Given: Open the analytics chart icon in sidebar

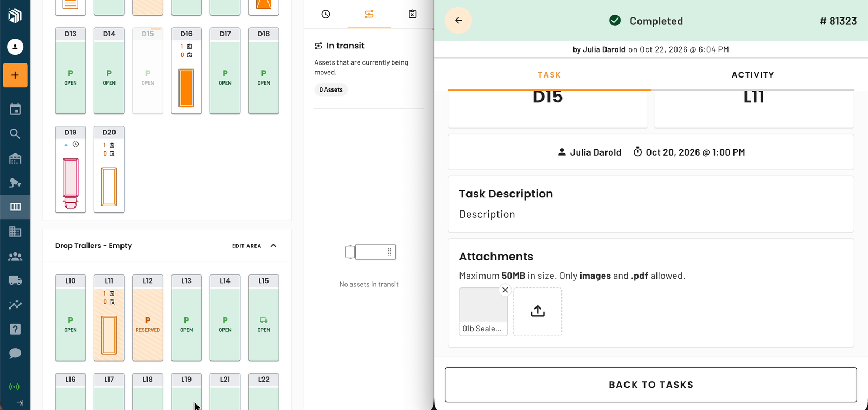Looking at the screenshot, I should 15,305.
